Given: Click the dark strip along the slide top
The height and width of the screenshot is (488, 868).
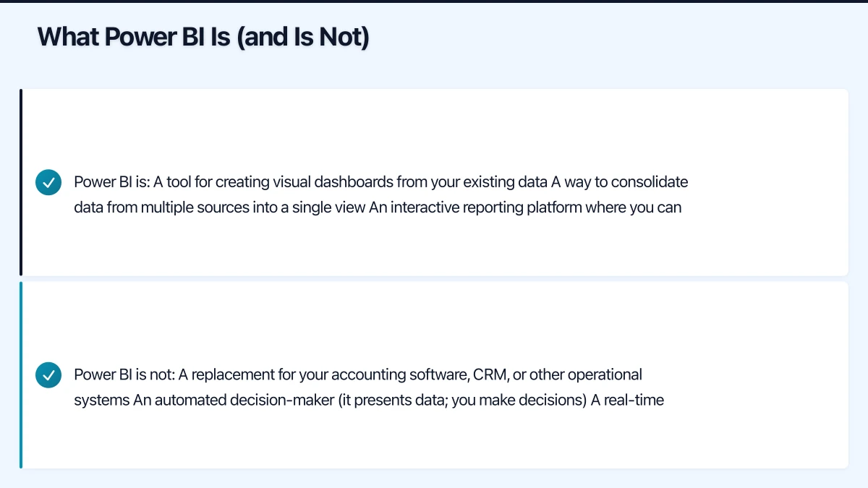Looking at the screenshot, I should tap(434, 1).
